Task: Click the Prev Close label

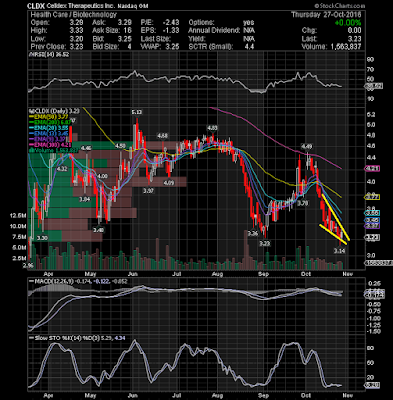Action: click(x=48, y=47)
